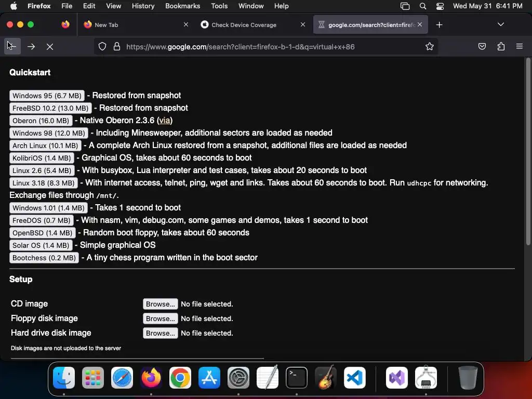Open the Firefox hamburger application menu
The image size is (532, 399).
[x=520, y=46]
